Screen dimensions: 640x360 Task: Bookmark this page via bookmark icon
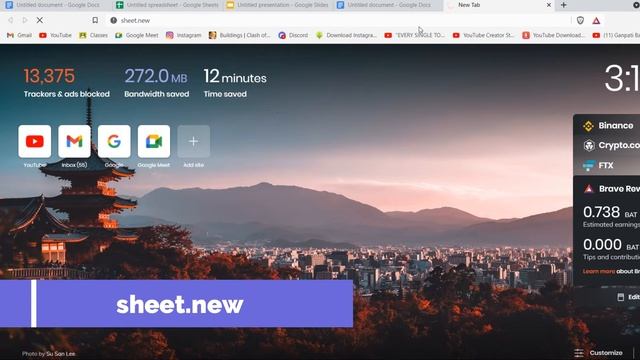point(95,20)
